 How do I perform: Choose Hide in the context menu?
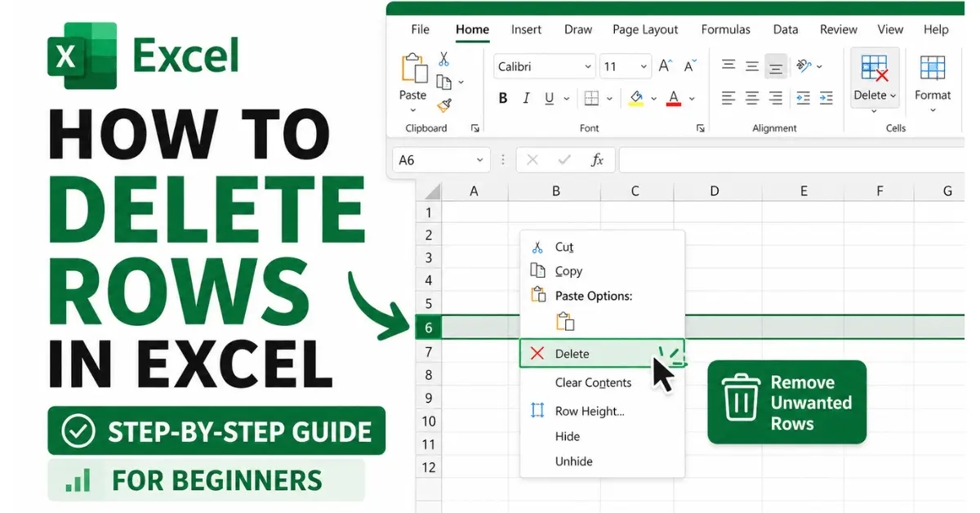[602, 436]
